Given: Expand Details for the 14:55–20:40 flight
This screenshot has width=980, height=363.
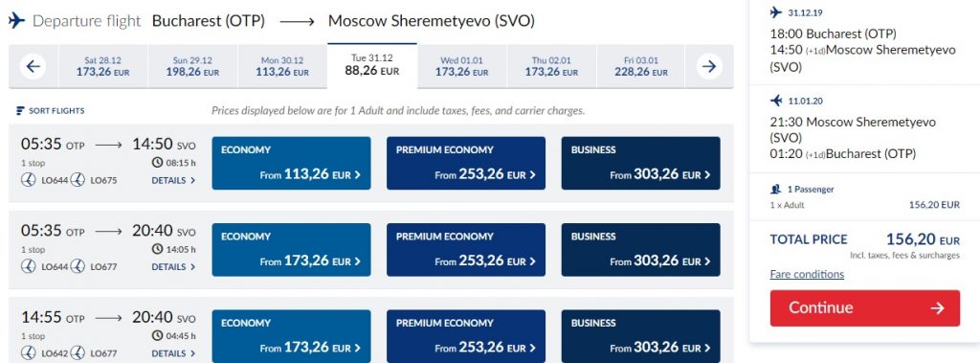Looking at the screenshot, I should 173,353.
